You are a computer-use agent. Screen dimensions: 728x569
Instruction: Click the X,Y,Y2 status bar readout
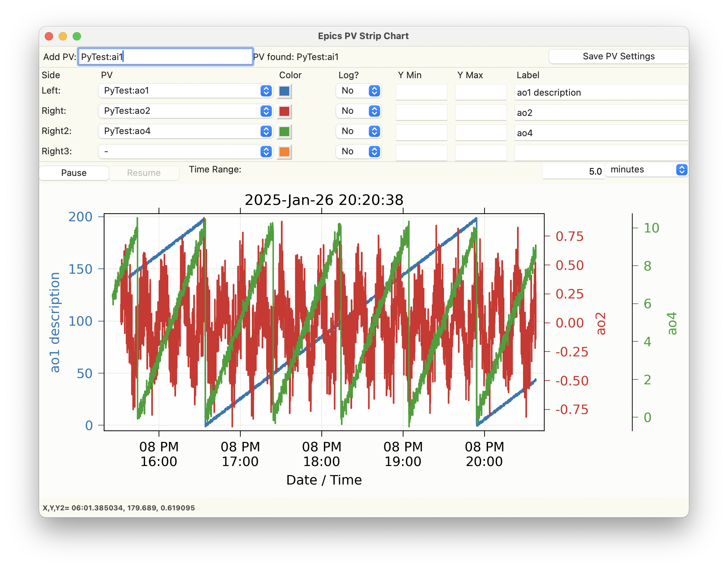tap(119, 508)
